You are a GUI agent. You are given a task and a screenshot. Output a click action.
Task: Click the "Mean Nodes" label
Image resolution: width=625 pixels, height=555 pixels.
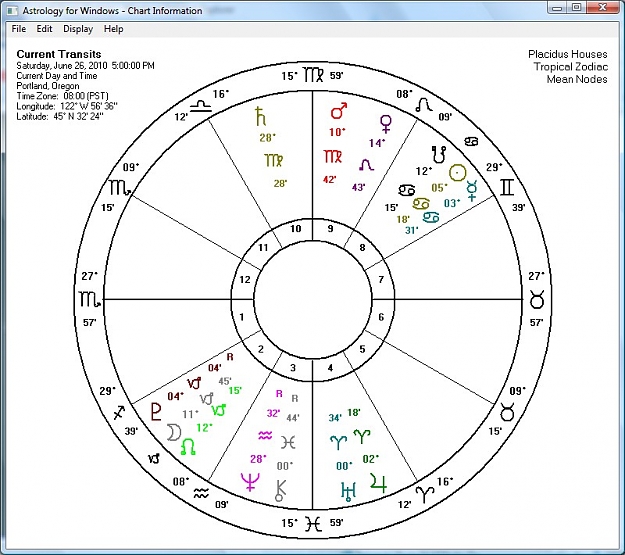point(577,79)
